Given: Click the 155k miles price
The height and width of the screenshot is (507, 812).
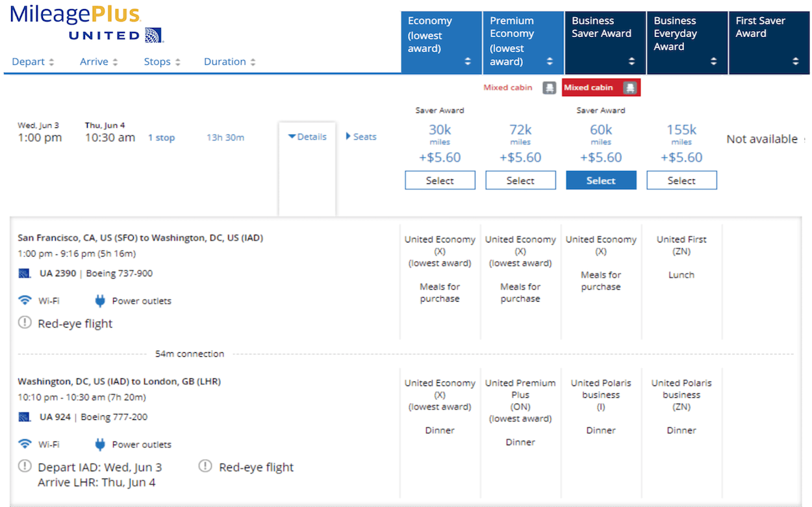Looking at the screenshot, I should coord(681,130).
